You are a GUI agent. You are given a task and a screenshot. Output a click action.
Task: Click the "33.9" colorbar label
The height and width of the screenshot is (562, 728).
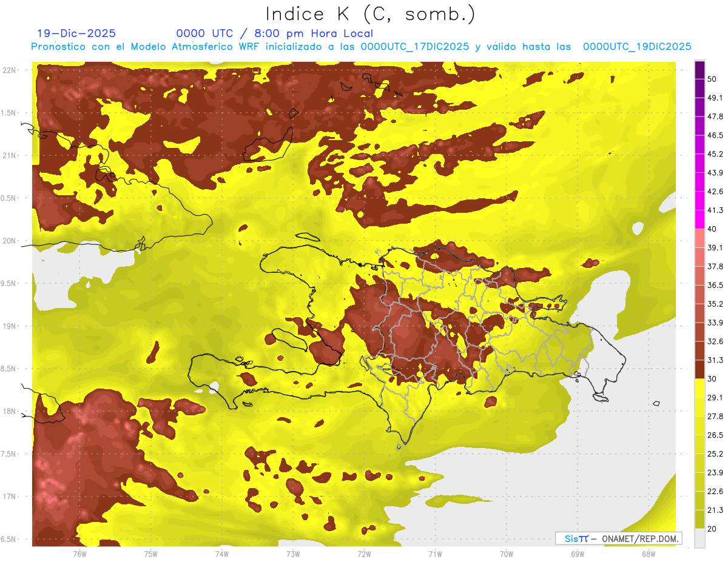[715, 323]
